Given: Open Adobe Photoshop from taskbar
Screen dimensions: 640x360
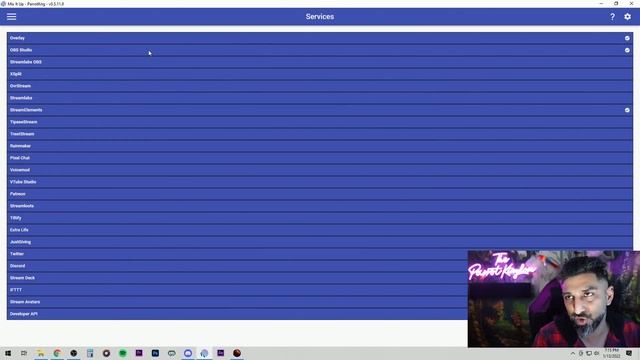Looking at the screenshot, I should pyautogui.click(x=155, y=353).
